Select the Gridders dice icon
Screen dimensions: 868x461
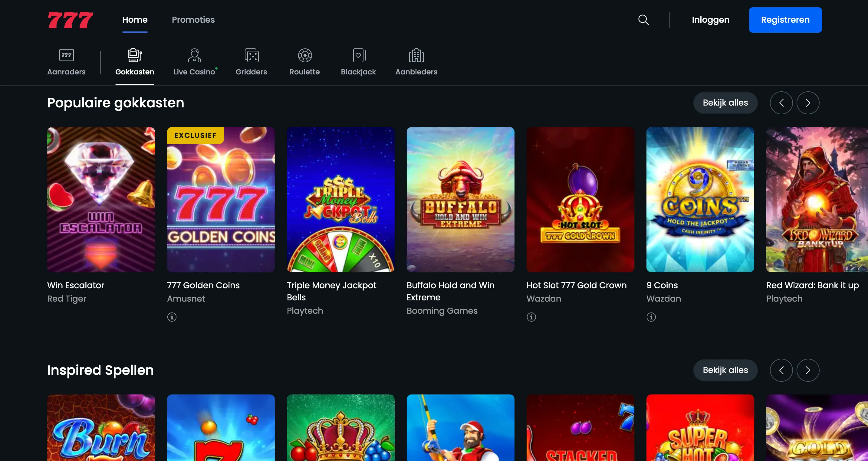(252, 55)
